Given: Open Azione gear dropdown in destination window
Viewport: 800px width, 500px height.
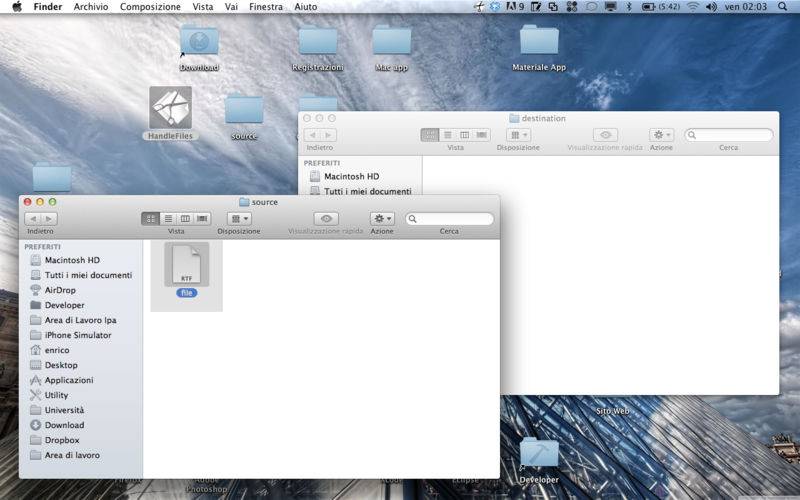Looking at the screenshot, I should click(x=661, y=135).
